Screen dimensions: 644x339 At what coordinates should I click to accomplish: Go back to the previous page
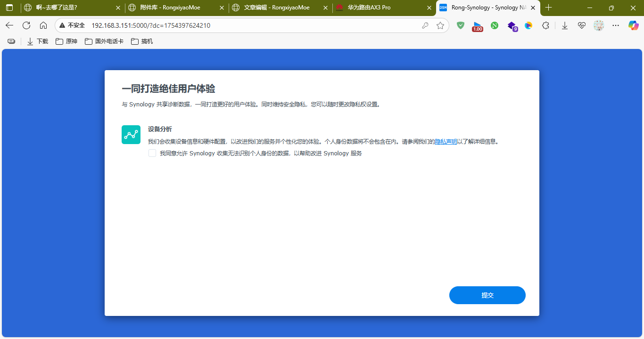click(9, 25)
